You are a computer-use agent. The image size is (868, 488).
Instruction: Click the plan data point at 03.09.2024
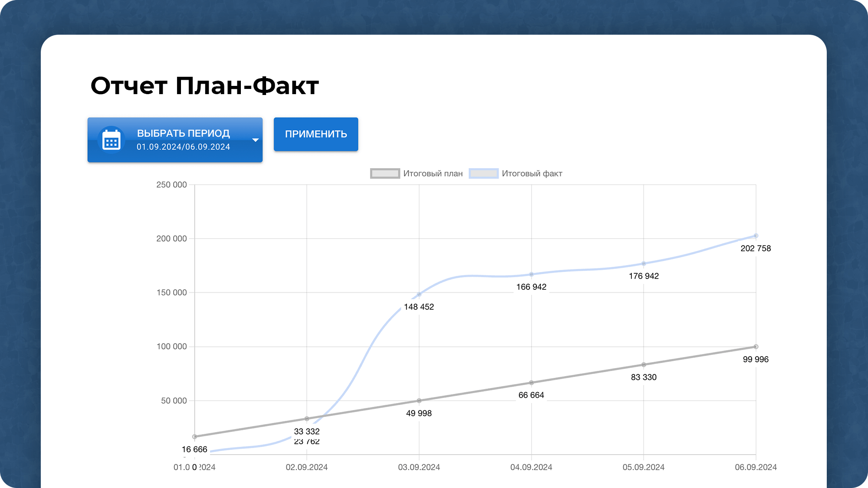click(419, 401)
